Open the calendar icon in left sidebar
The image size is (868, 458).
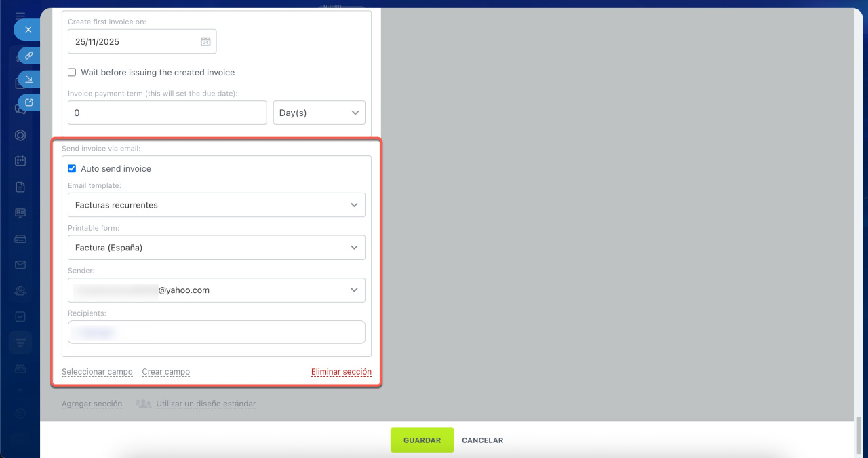click(x=20, y=161)
